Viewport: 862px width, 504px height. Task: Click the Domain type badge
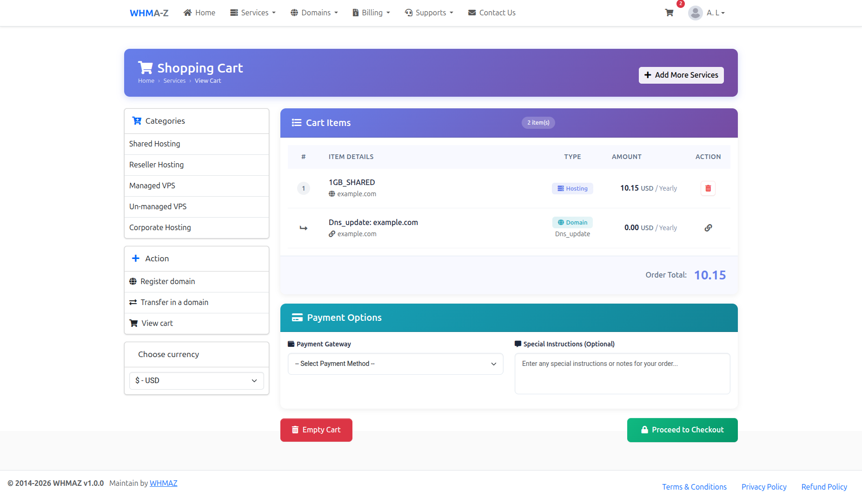[572, 222]
